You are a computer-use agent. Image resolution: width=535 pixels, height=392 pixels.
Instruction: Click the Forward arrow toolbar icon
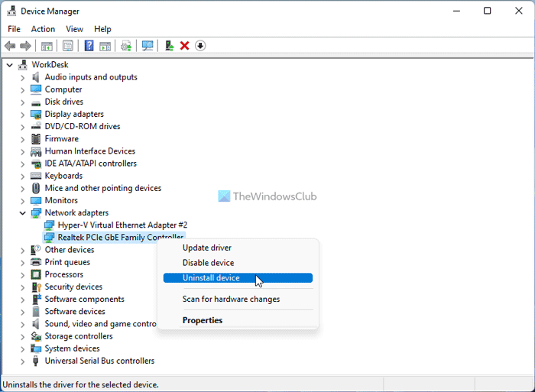pos(25,46)
